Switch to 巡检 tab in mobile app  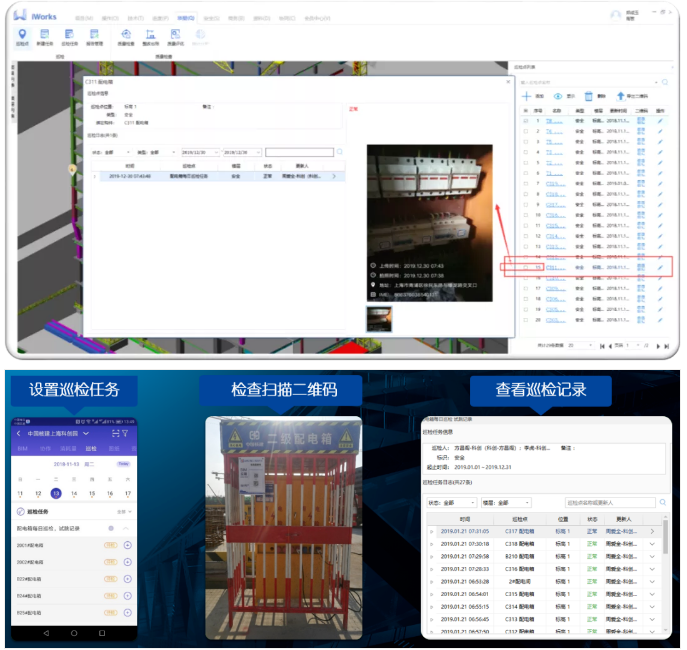pyautogui.click(x=91, y=449)
